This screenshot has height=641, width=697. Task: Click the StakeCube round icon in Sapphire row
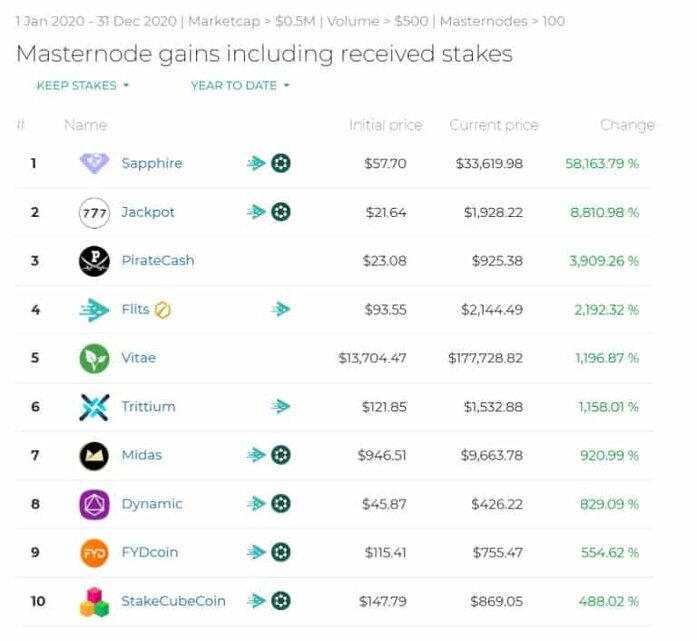pyautogui.click(x=281, y=163)
